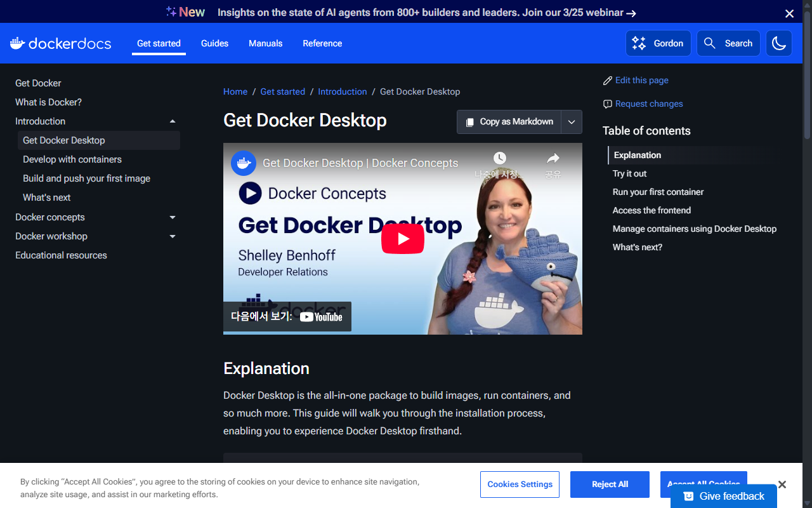Open the Copy as Markdown dropdown

coord(570,121)
